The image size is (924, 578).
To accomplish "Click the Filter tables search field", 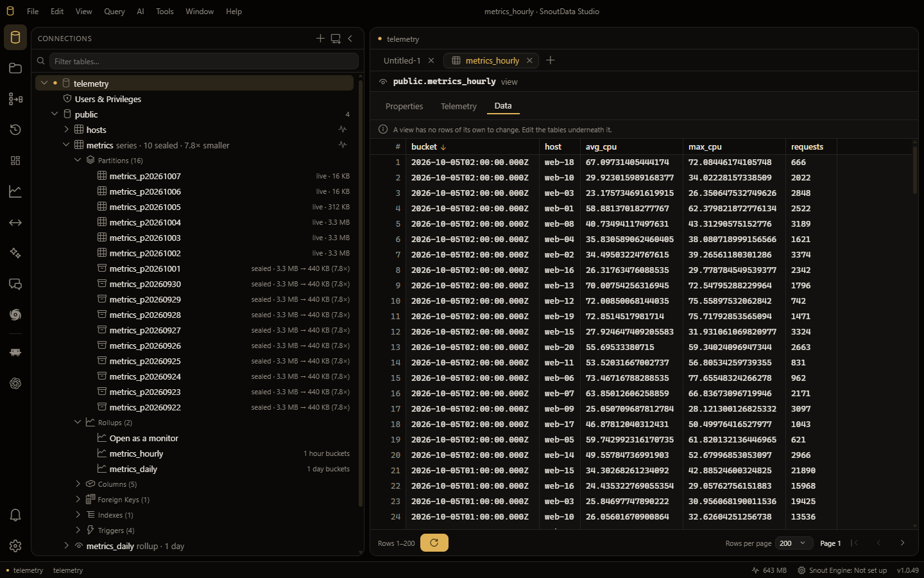I will (x=203, y=62).
